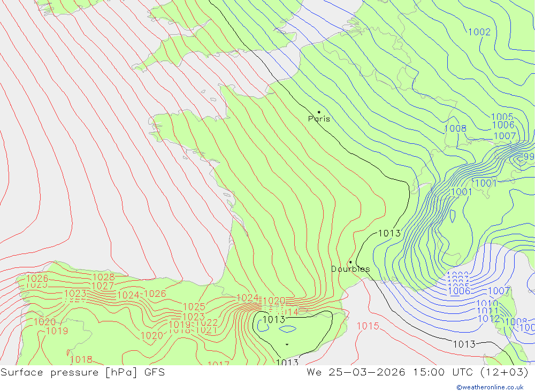
Task: Click the blue 1002 isobar label
Action: pos(479,32)
